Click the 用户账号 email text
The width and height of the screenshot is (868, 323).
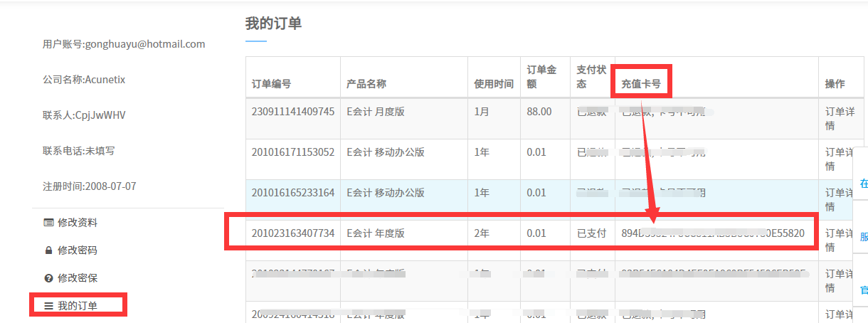pos(124,44)
